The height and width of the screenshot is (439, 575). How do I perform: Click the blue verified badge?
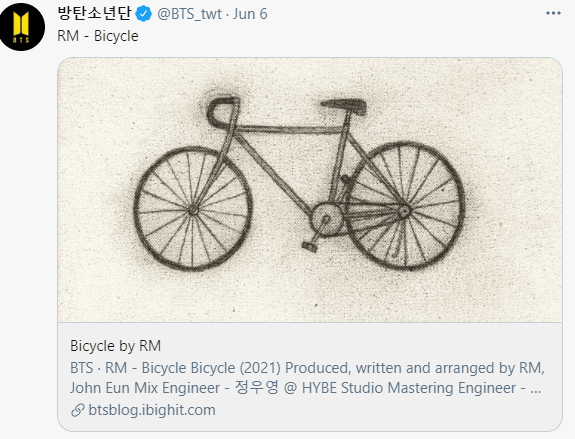(x=144, y=14)
